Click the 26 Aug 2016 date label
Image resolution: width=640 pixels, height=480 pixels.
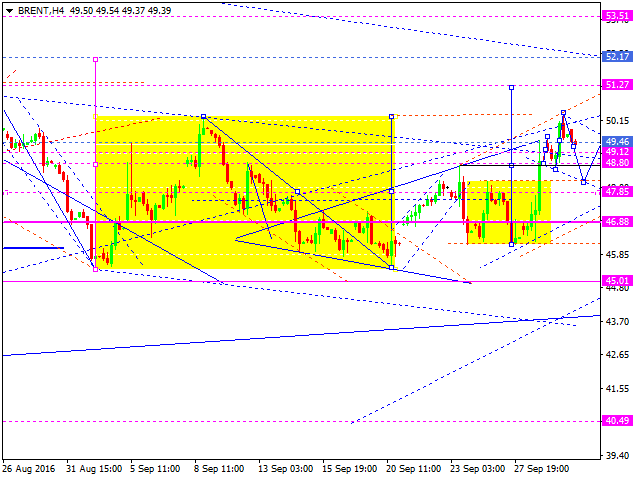click(x=29, y=469)
